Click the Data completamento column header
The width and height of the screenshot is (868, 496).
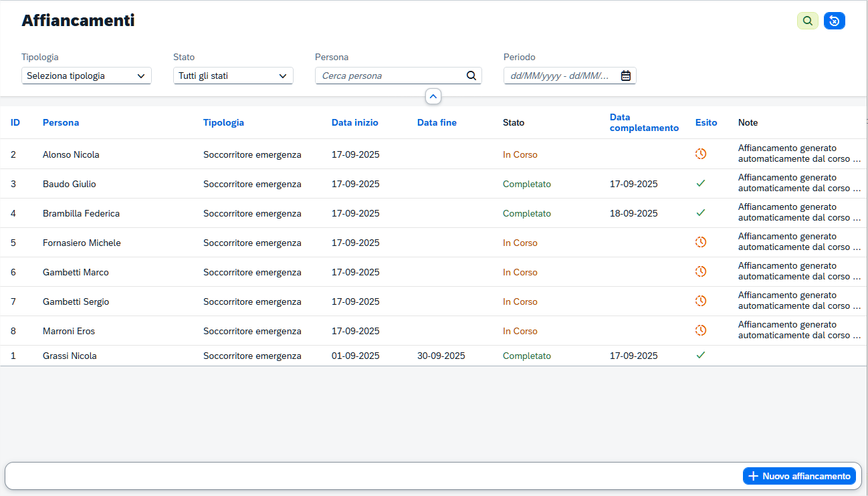click(x=643, y=122)
